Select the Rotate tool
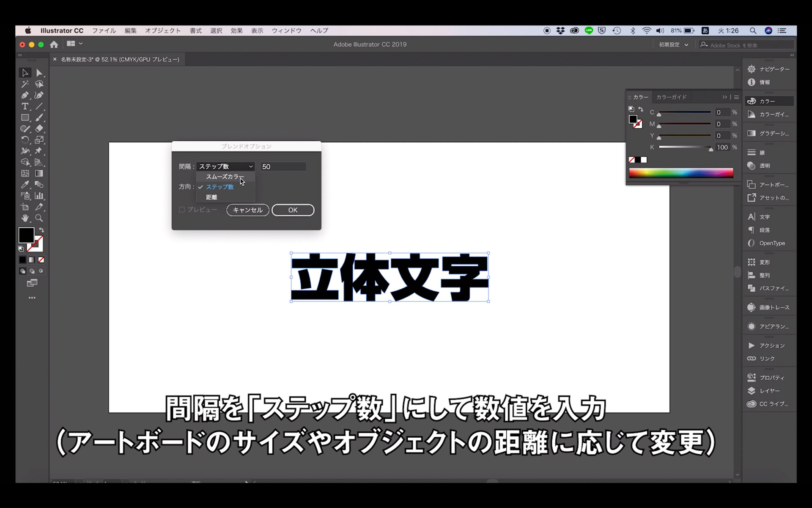The image size is (812, 508). pyautogui.click(x=25, y=140)
